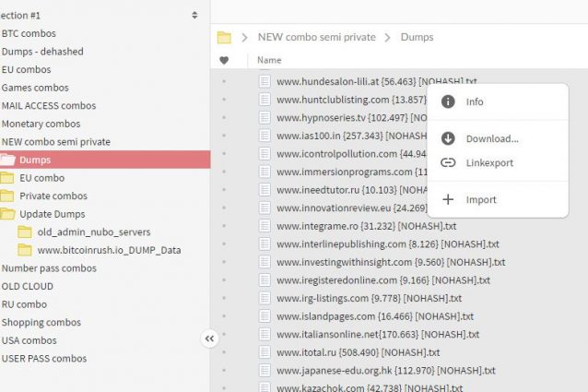Click the old_admin_nubo_servers folder icon
Screen dimensions: 588x392
[x=25, y=232]
